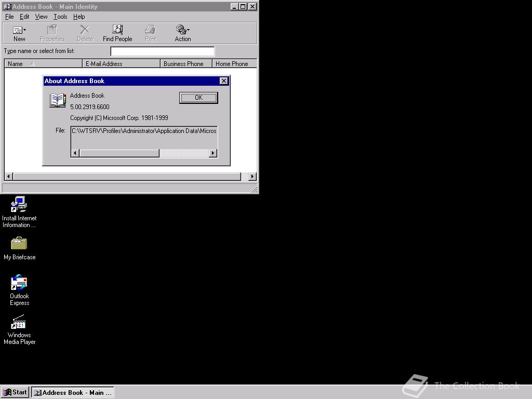532x399 pixels.
Task: Open the Edit menu
Action: (24, 17)
